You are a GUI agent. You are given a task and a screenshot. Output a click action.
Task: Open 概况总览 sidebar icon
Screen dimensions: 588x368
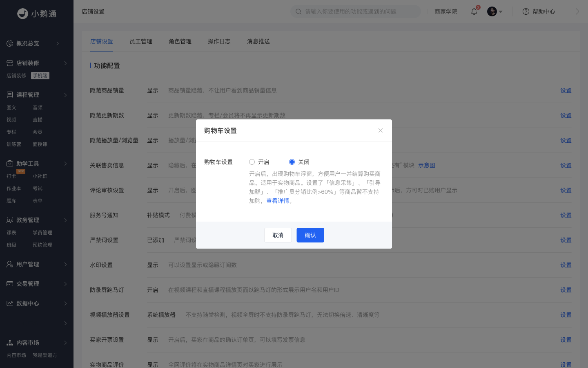pyautogui.click(x=10, y=43)
